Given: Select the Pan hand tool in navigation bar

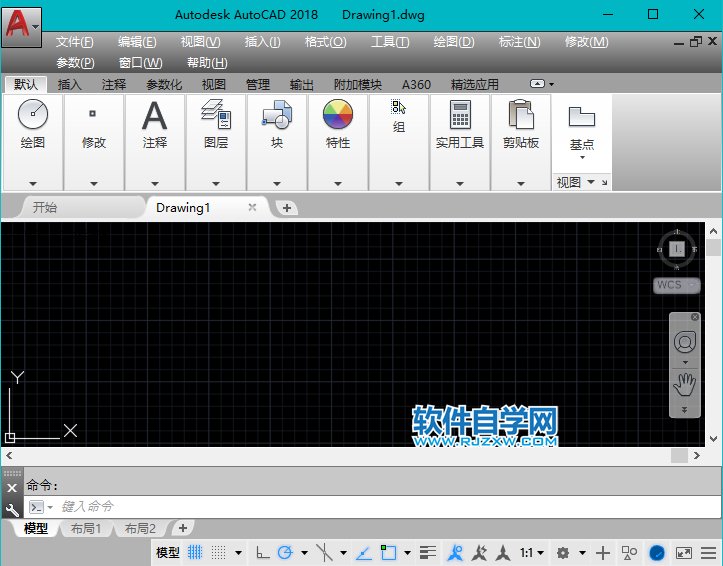Looking at the screenshot, I should (x=685, y=382).
